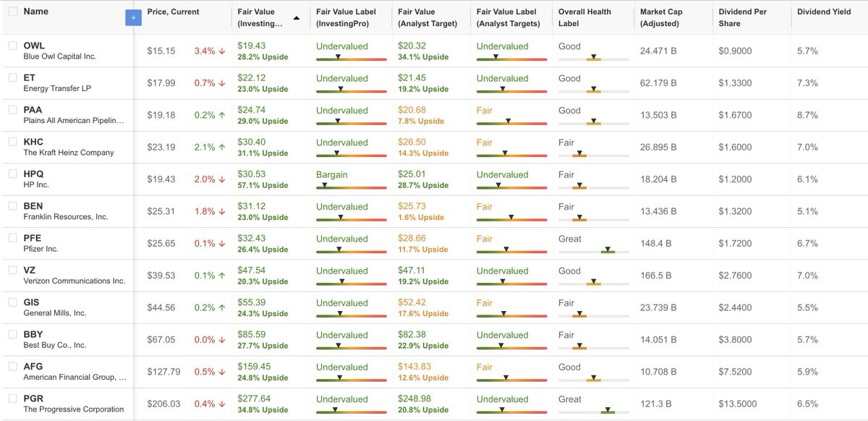Select the Pfizer Inc. row checkbox
The image size is (868, 421).
click(x=13, y=238)
